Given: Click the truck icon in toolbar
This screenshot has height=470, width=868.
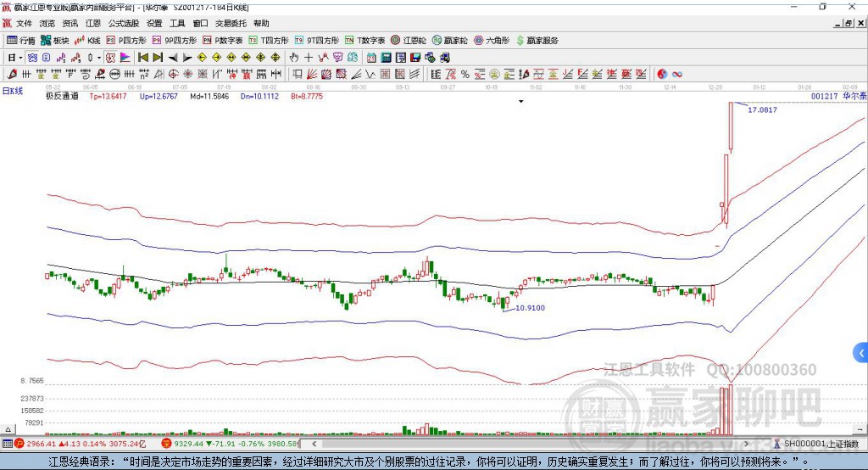Looking at the screenshot, I should [444, 58].
